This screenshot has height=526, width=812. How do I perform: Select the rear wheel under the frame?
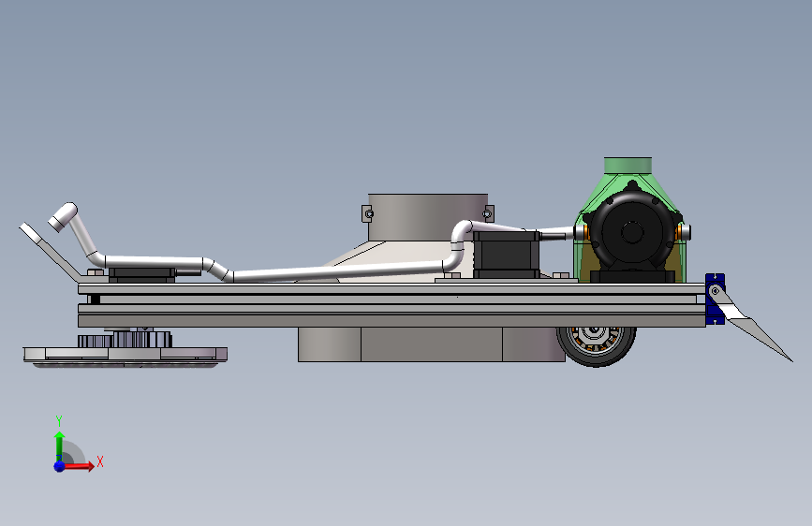[x=596, y=346]
